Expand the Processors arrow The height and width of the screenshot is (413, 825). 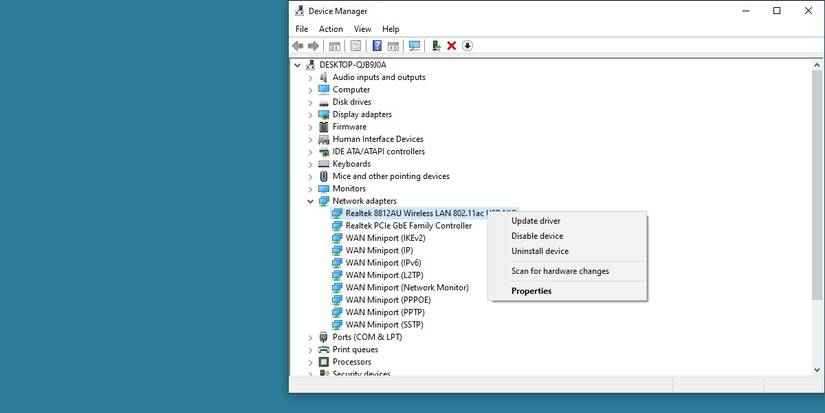click(x=310, y=362)
